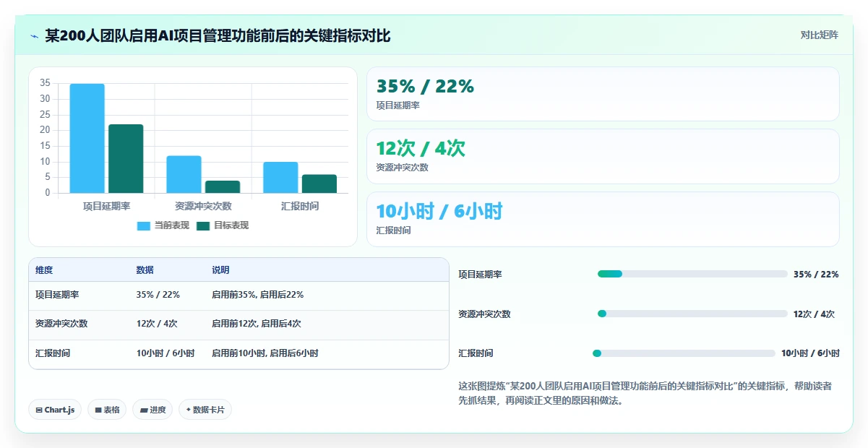This screenshot has height=448, width=868.
Task: Click the 数据卡片 tag chip
Action: click(x=205, y=410)
